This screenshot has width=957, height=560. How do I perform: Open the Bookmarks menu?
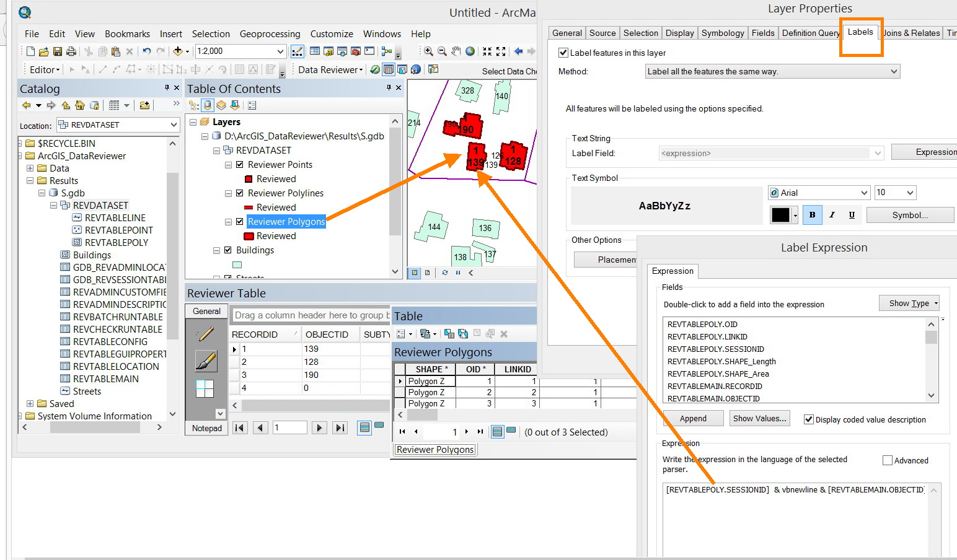pyautogui.click(x=128, y=34)
